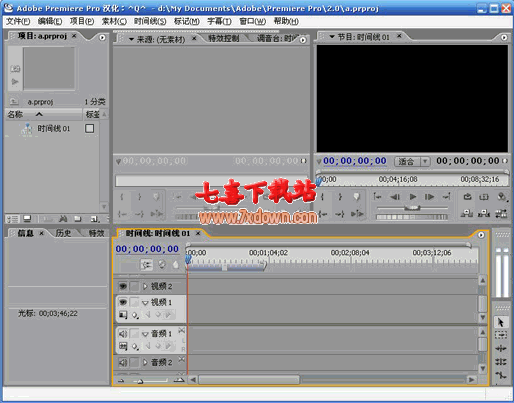This screenshot has height=403, width=514.
Task: Check the label box for 时间线 01
Action: [89, 128]
